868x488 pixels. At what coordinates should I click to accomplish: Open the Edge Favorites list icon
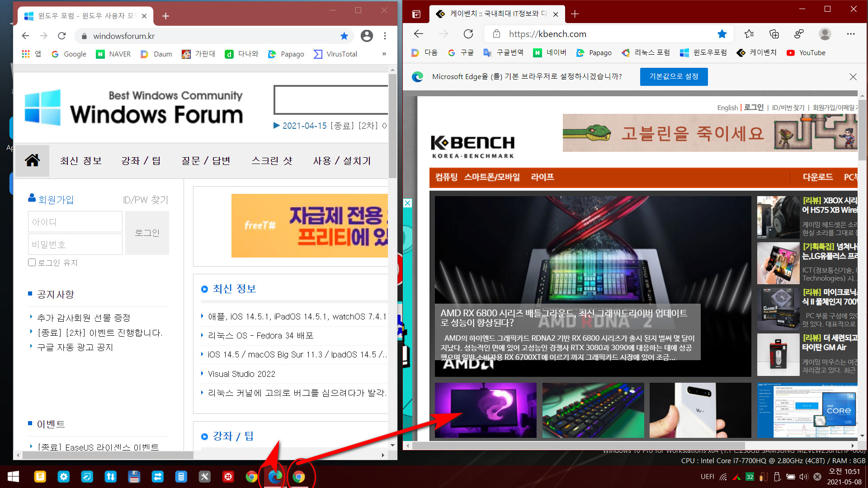click(x=749, y=34)
